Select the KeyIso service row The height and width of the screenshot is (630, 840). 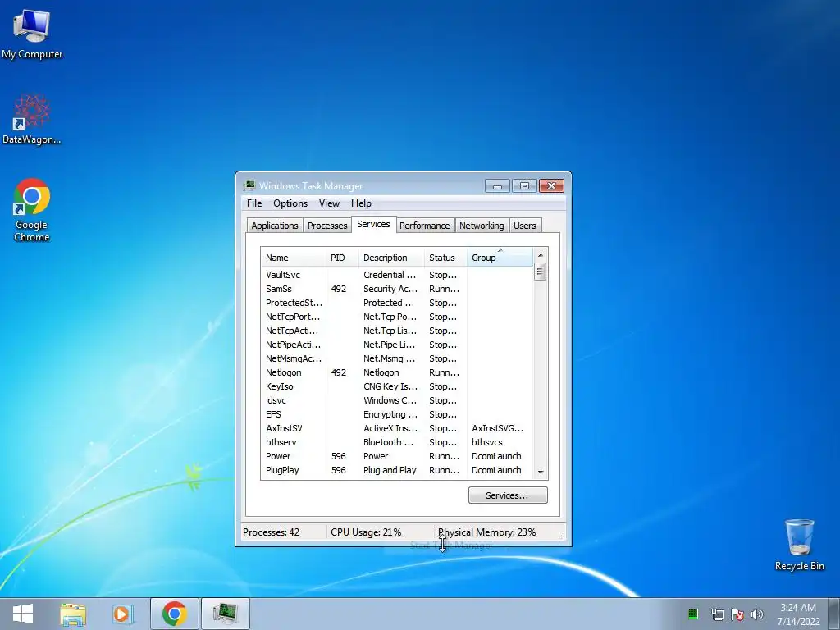(x=397, y=386)
